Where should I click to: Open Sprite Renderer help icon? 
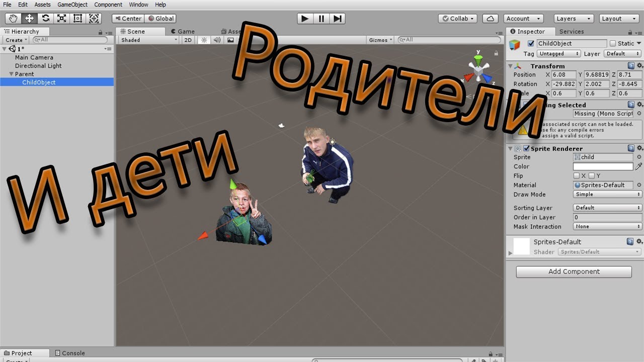631,148
